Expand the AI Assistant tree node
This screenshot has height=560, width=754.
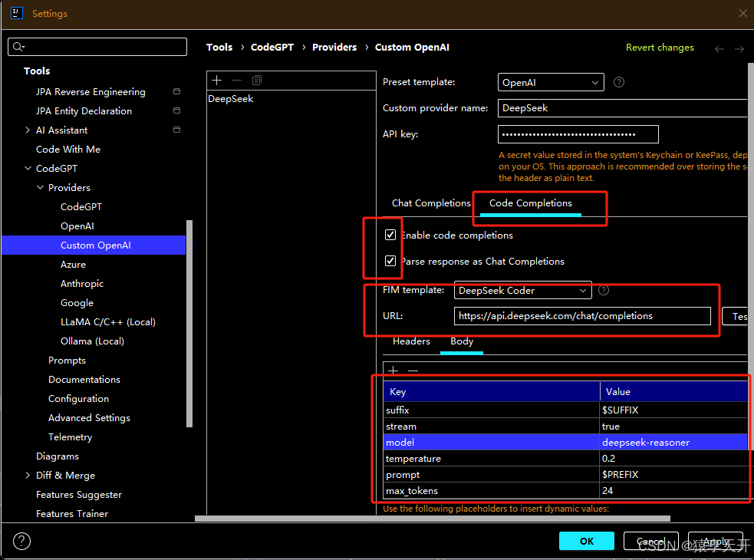pyautogui.click(x=28, y=130)
